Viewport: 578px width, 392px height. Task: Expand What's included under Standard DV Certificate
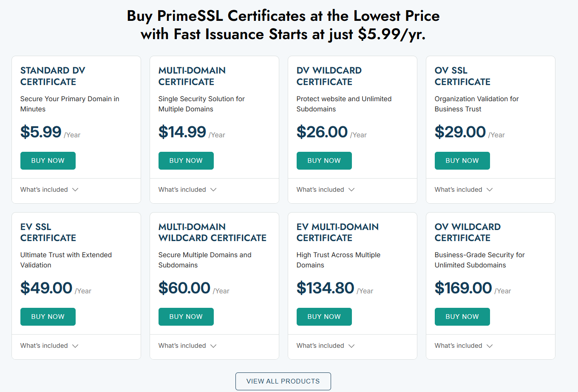[x=49, y=190]
